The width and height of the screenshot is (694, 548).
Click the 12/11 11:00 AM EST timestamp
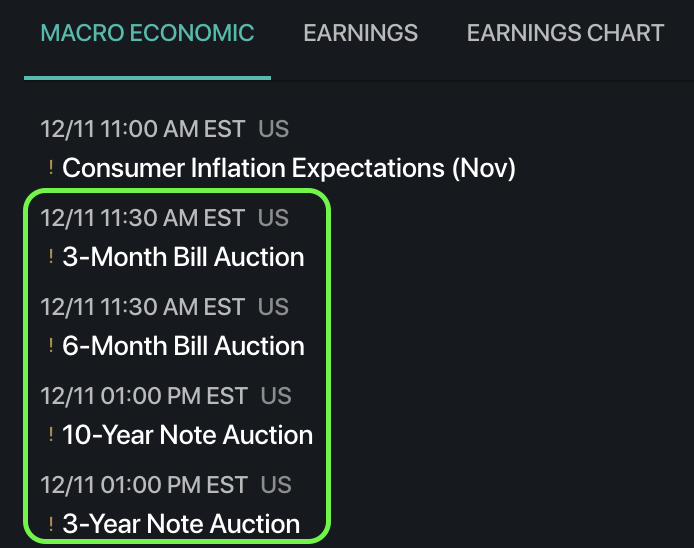coord(143,129)
